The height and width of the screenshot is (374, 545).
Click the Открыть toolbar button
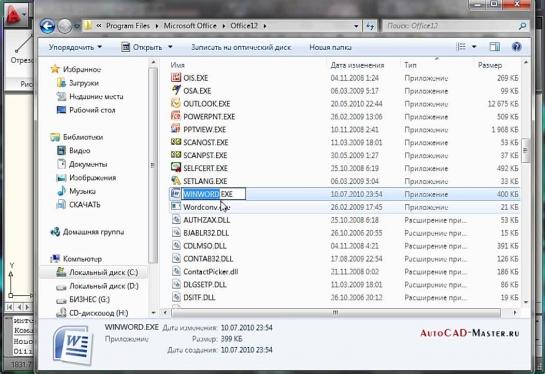(142, 47)
